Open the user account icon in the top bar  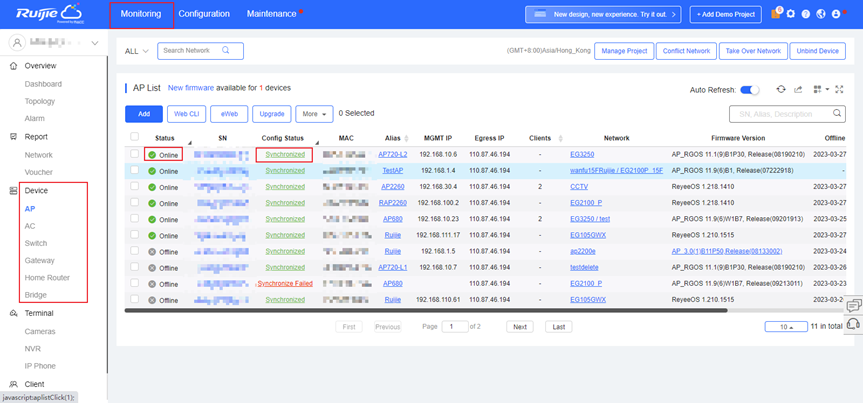point(836,14)
